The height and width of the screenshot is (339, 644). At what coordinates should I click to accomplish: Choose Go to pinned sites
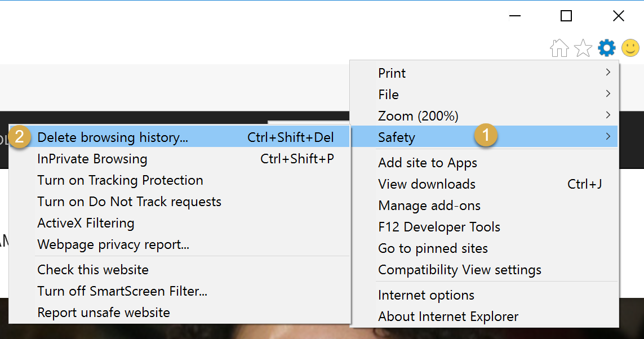coord(484,248)
